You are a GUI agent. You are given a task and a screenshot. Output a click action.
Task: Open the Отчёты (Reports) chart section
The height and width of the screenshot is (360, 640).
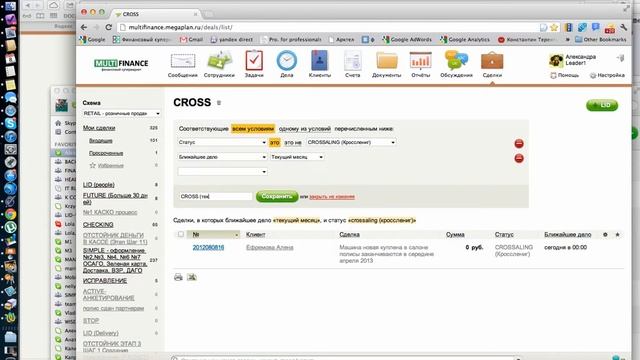click(x=420, y=64)
